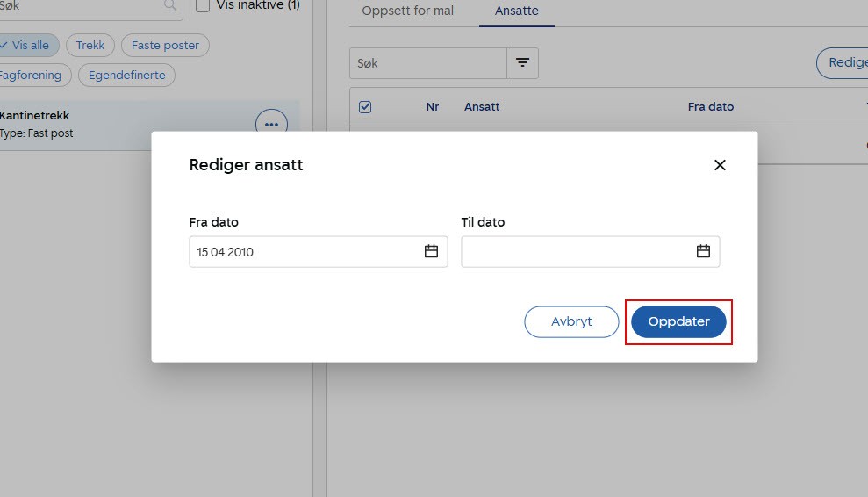
Task: Click into the Til dato field
Action: click(x=575, y=252)
